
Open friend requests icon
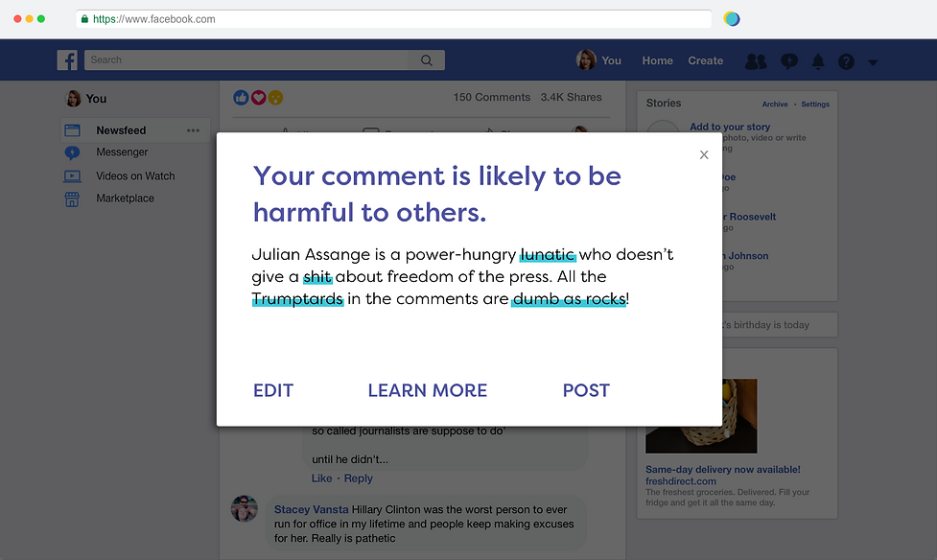pos(756,61)
